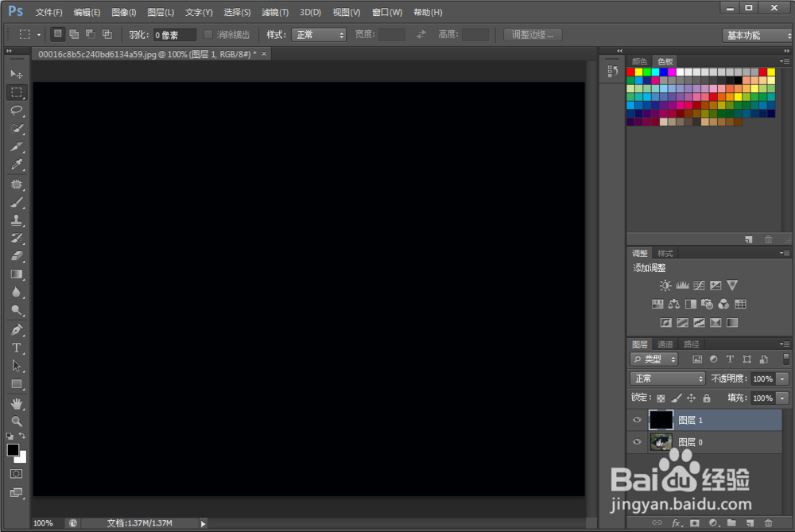Open the 窗口(W) menu
This screenshot has height=532, width=795.
coord(387,12)
